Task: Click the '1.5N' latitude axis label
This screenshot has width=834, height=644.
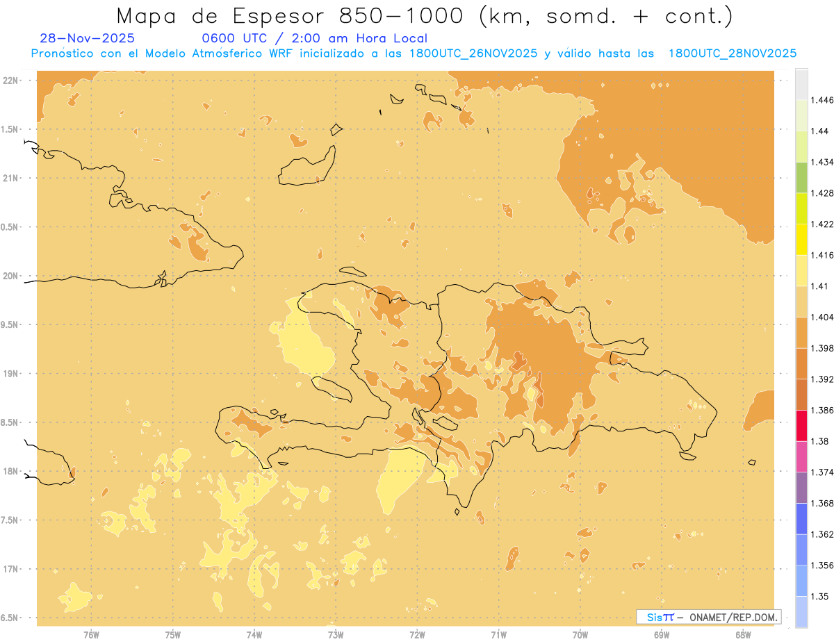Action: [x=10, y=129]
